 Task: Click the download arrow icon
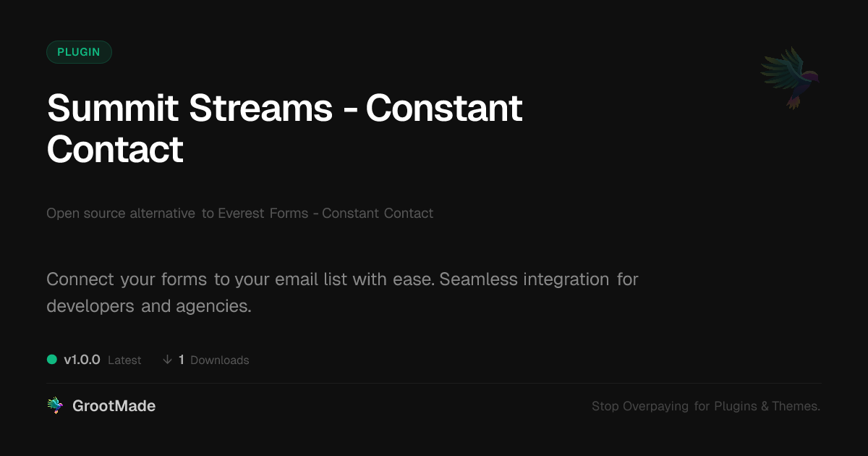click(167, 359)
